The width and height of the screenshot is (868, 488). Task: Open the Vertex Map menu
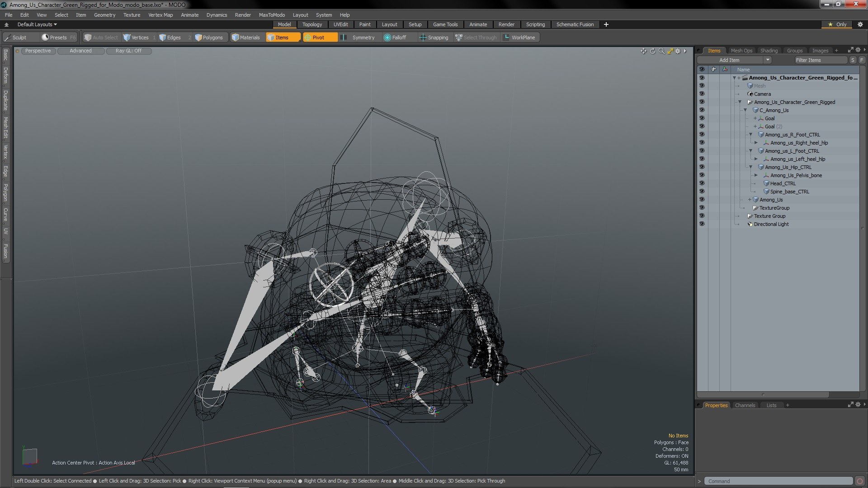[x=160, y=15]
